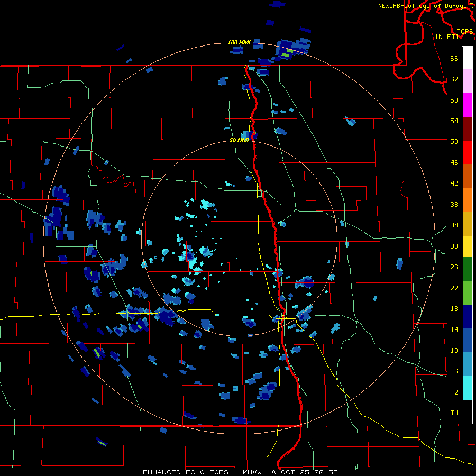Click the white swatch in the tops legend
Screen dimensions: 476x476
(x=467, y=58)
